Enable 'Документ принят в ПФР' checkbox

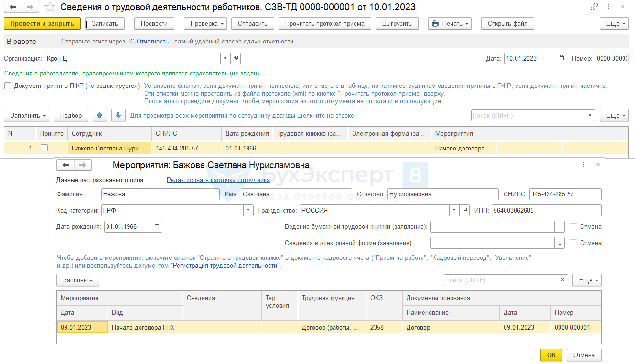[8, 86]
